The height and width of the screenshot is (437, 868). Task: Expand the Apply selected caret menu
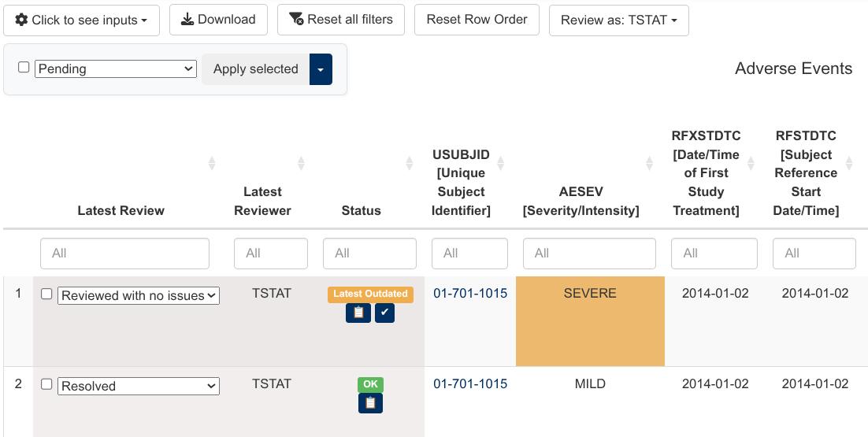pyautogui.click(x=321, y=69)
